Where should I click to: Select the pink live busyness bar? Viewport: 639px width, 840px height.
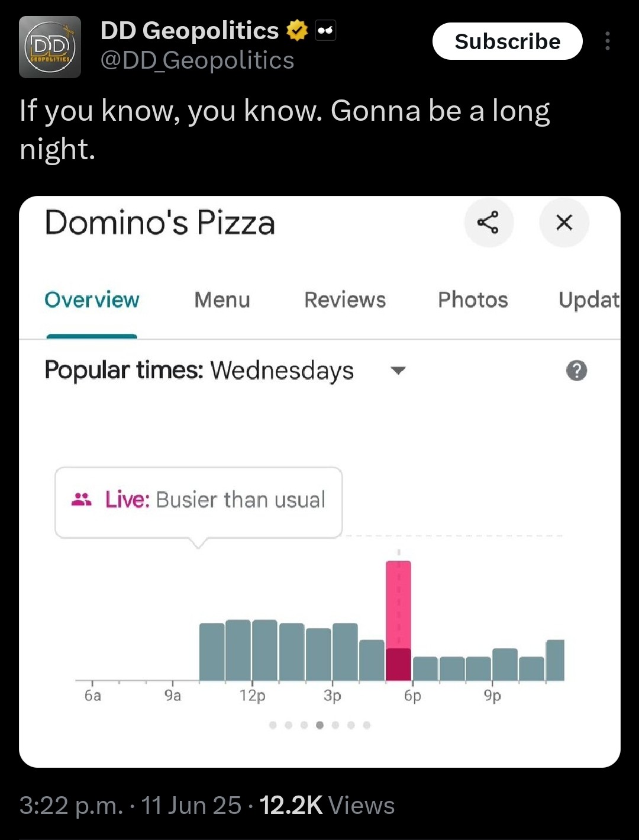(x=398, y=620)
